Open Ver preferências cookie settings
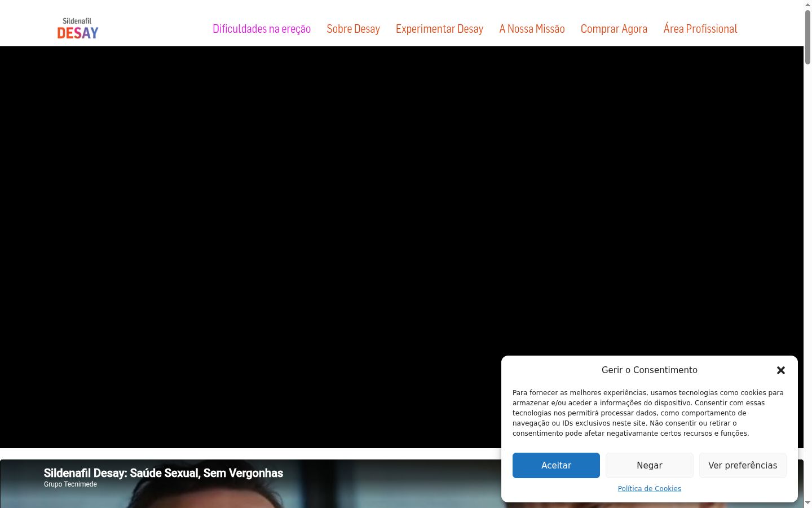The width and height of the screenshot is (812, 508). click(x=743, y=465)
